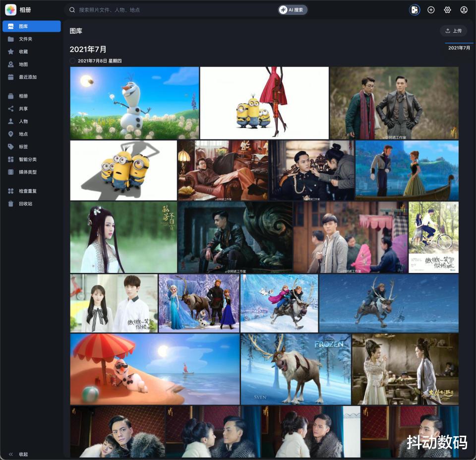Jump to 2021年7月 on the timeline
The width and height of the screenshot is (476, 460).
pyautogui.click(x=459, y=48)
